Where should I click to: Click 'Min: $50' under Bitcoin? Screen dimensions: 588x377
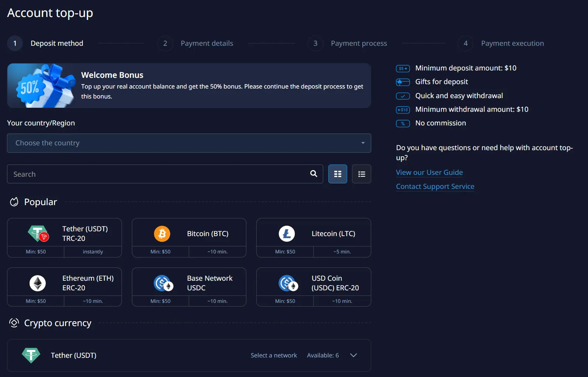[x=160, y=252]
